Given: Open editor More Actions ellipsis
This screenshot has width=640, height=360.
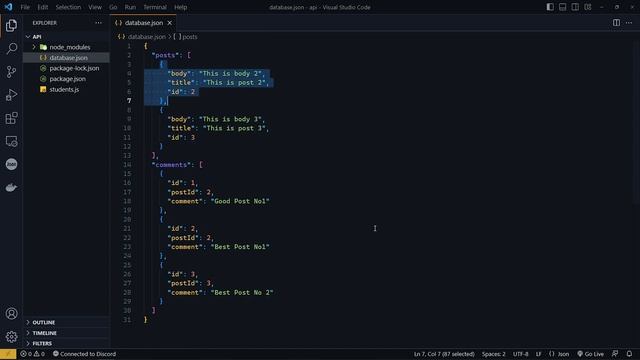Looking at the screenshot, I should [629, 23].
